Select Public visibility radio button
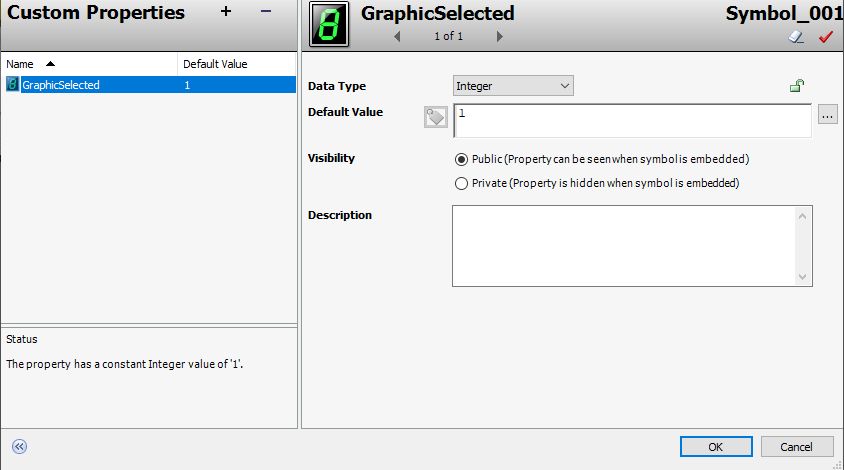 coord(461,159)
